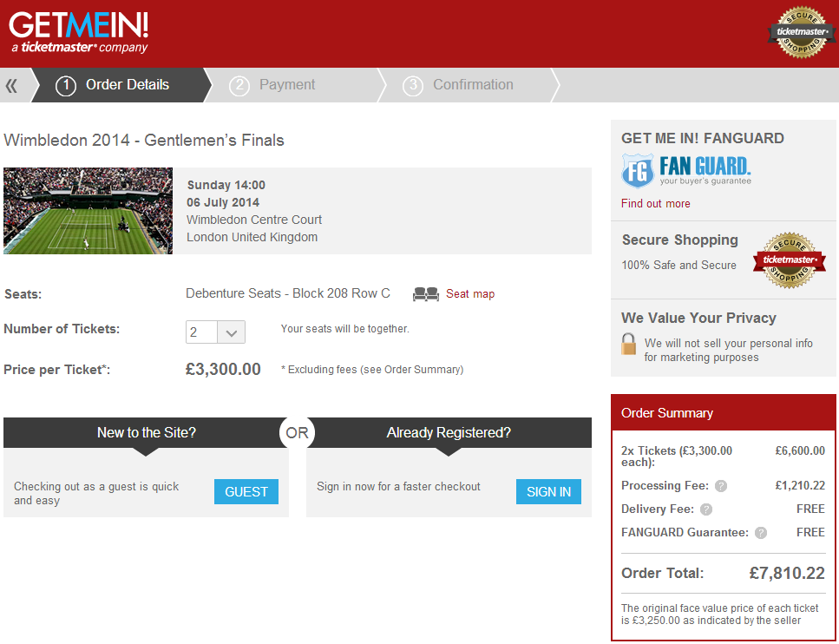Viewport: 839px width, 644px height.
Task: Click the Excluding fees note
Action: (372, 370)
